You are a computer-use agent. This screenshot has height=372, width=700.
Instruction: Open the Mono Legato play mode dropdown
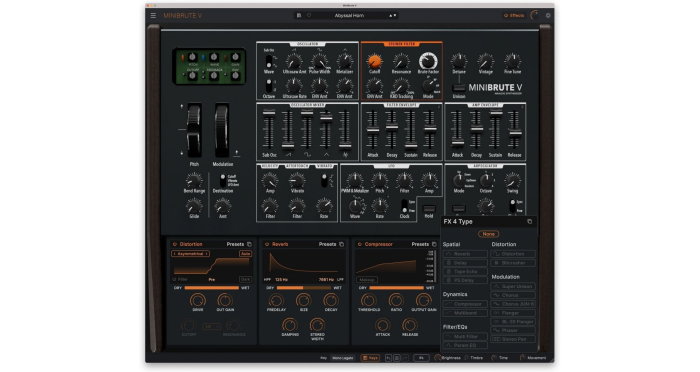343,358
